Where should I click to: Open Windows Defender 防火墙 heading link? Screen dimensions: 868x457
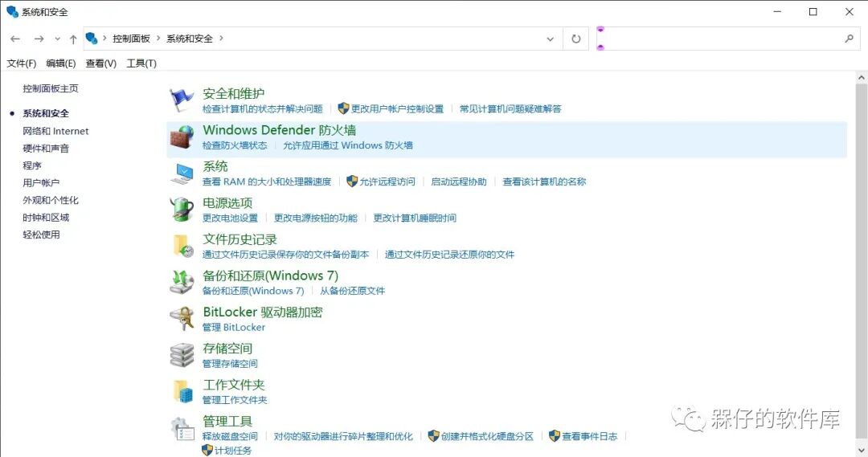280,130
